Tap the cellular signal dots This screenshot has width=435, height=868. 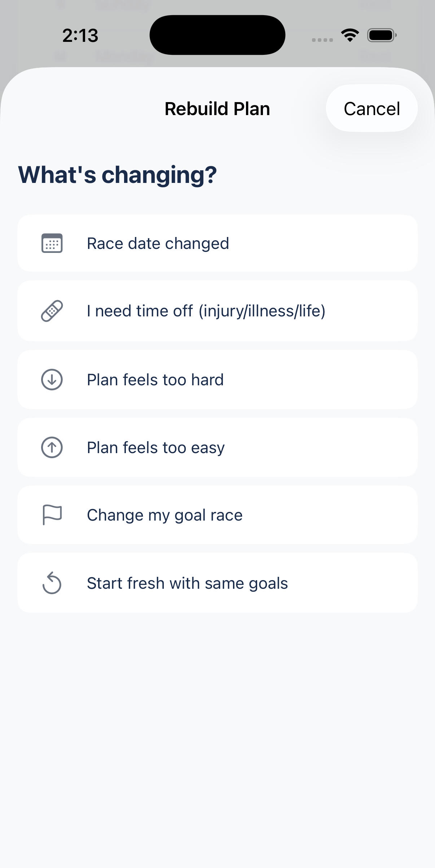(322, 40)
